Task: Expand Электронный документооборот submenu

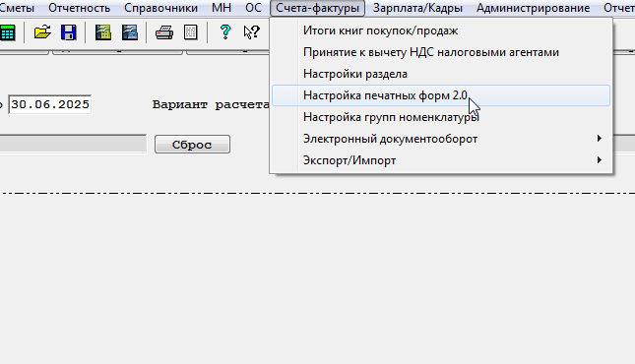Action: click(x=441, y=139)
